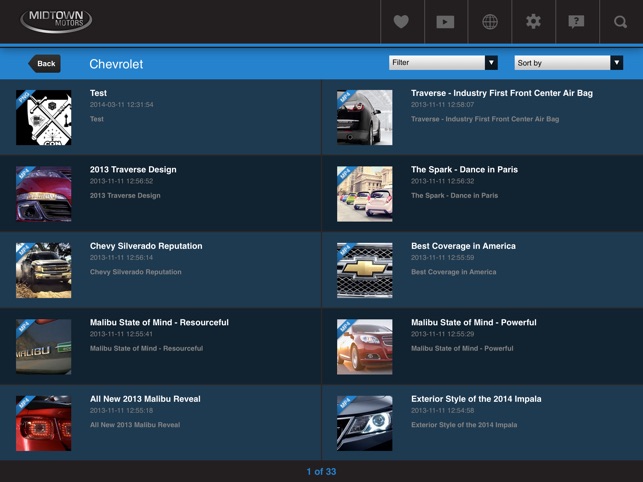Open the video player icon

click(445, 22)
